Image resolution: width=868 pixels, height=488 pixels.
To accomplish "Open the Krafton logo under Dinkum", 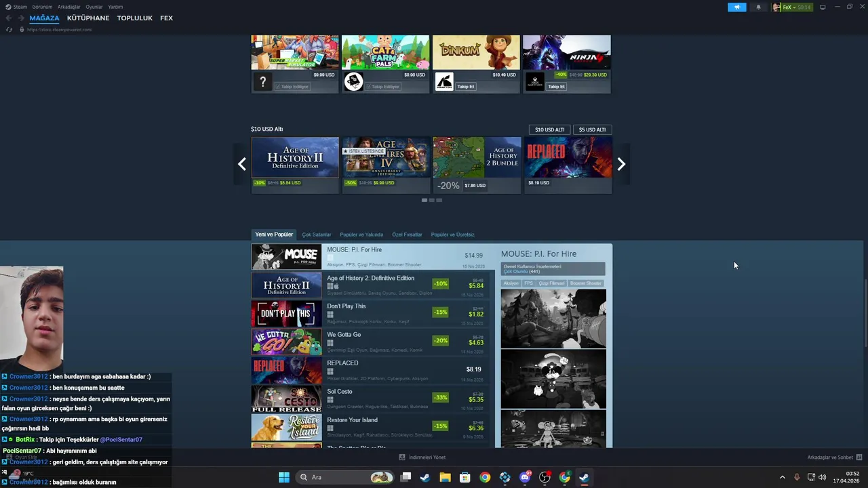I will (444, 82).
